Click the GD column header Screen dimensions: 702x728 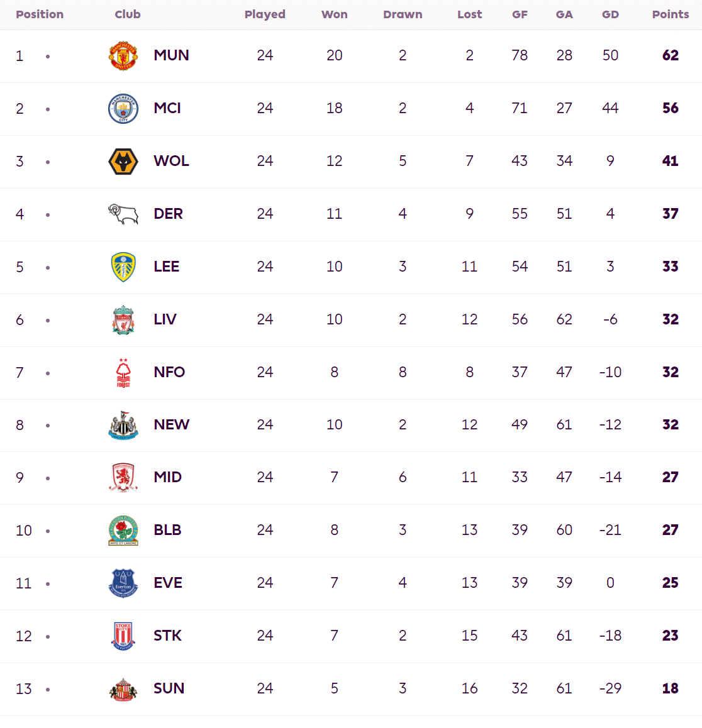(x=610, y=14)
